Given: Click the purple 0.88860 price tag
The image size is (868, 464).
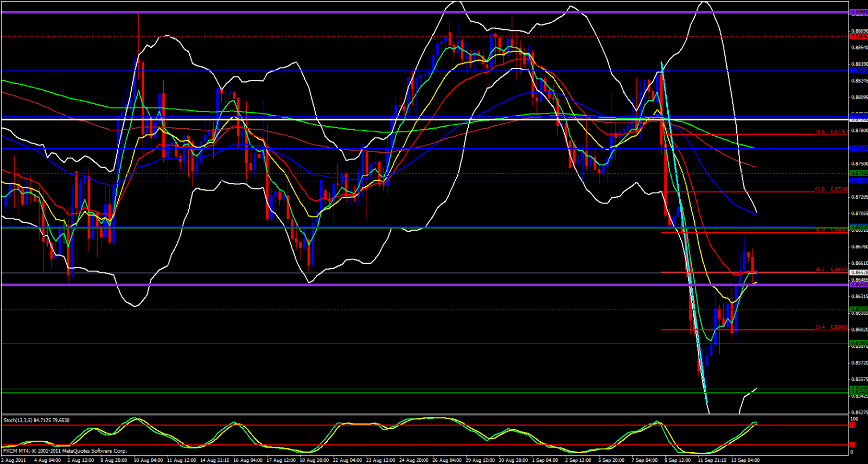Looking at the screenshot, I should pos(858,11).
